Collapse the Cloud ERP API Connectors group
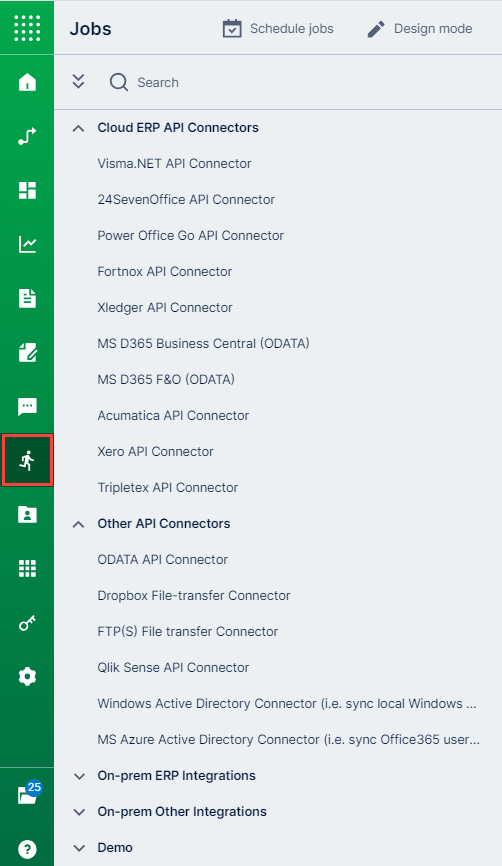The width and height of the screenshot is (502, 866). coord(78,128)
